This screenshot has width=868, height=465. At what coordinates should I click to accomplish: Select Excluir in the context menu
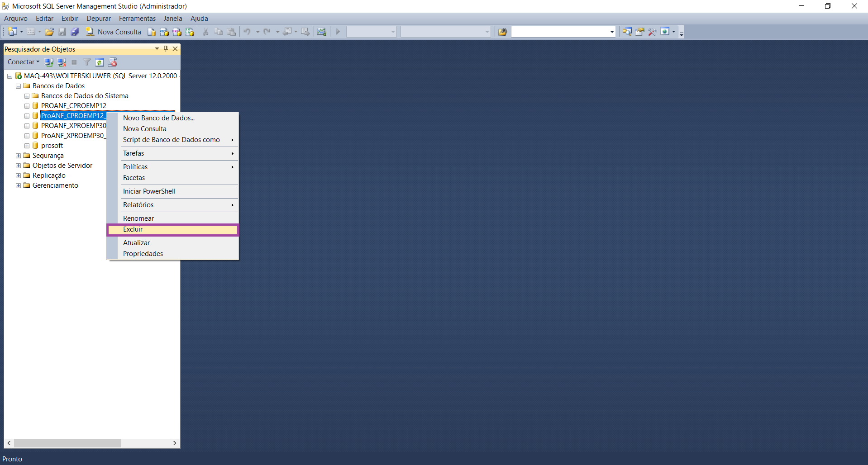(133, 229)
